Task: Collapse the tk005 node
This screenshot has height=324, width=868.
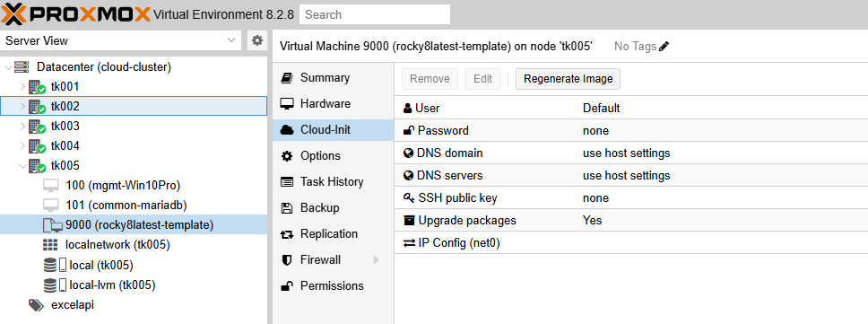Action: coord(22,166)
